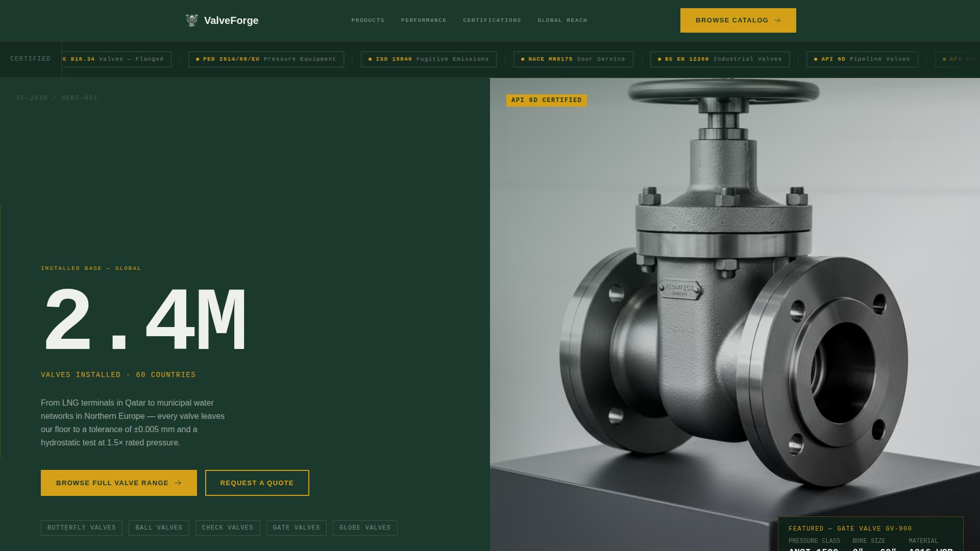
Task: Select the Ball Valves category chip
Action: coord(158,528)
